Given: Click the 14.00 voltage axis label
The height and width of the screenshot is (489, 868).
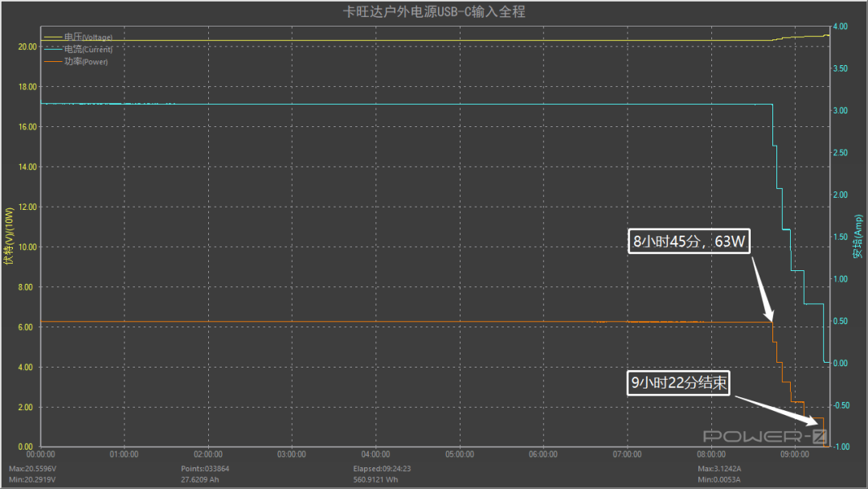Looking at the screenshot, I should 27,166.
